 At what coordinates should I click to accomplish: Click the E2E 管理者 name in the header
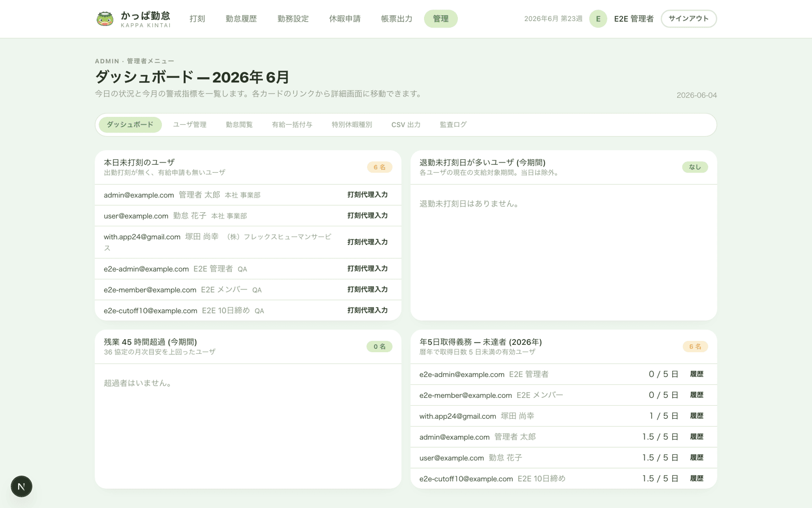pyautogui.click(x=634, y=19)
